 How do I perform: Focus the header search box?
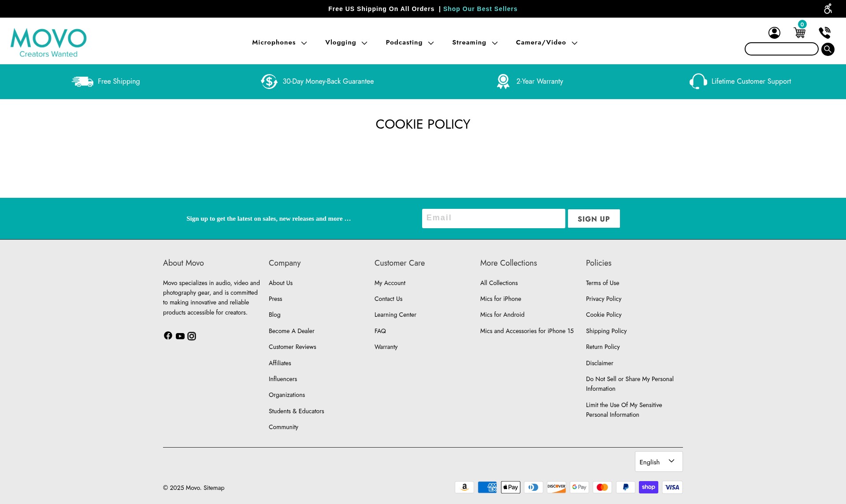coord(782,49)
